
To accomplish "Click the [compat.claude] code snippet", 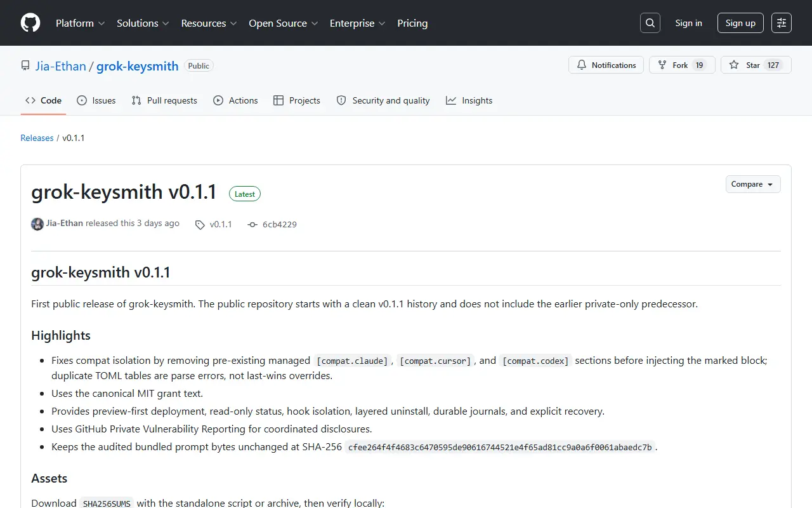I will tap(352, 361).
